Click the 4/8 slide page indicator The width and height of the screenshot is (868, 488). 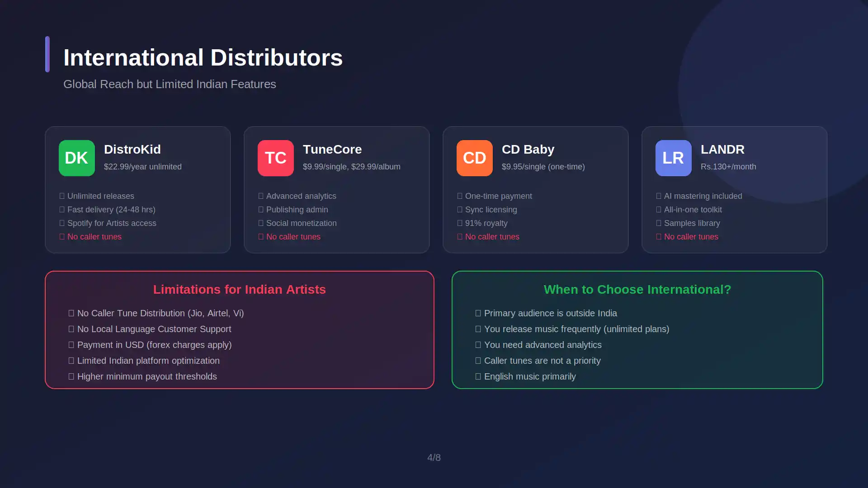click(x=434, y=458)
